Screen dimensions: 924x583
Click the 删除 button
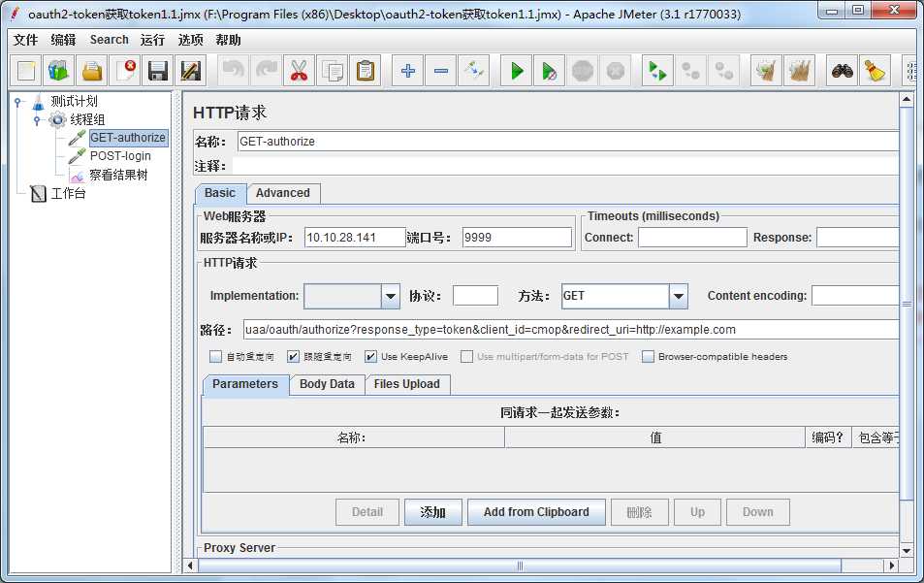[x=639, y=512]
